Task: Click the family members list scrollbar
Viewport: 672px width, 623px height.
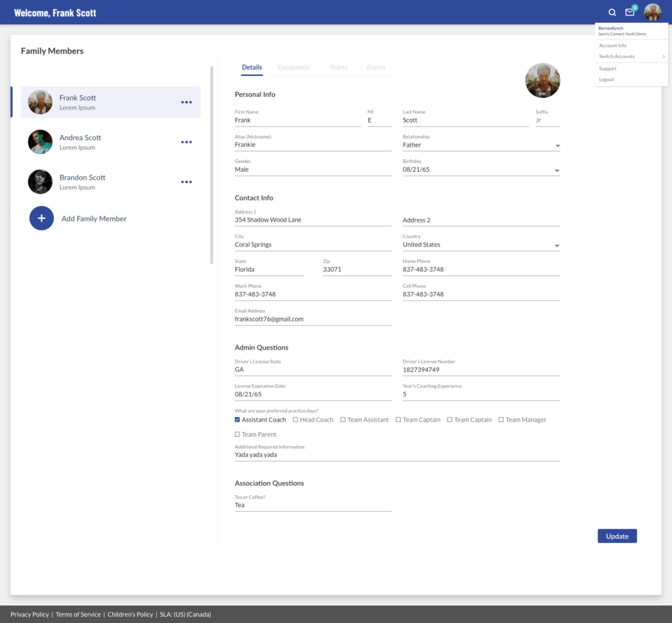Action: click(211, 164)
